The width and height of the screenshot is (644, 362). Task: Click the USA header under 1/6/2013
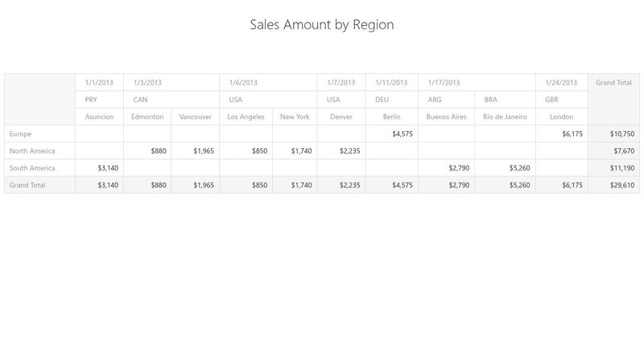tap(237, 100)
